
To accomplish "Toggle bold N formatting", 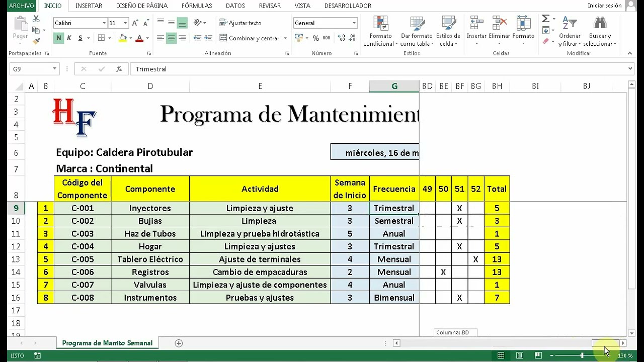I will [58, 38].
